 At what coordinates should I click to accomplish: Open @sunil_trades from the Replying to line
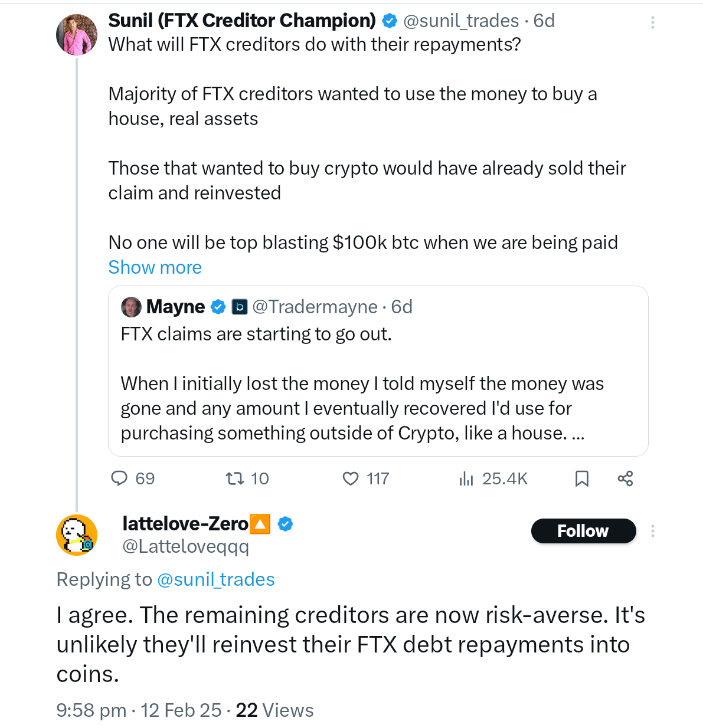[x=215, y=579]
